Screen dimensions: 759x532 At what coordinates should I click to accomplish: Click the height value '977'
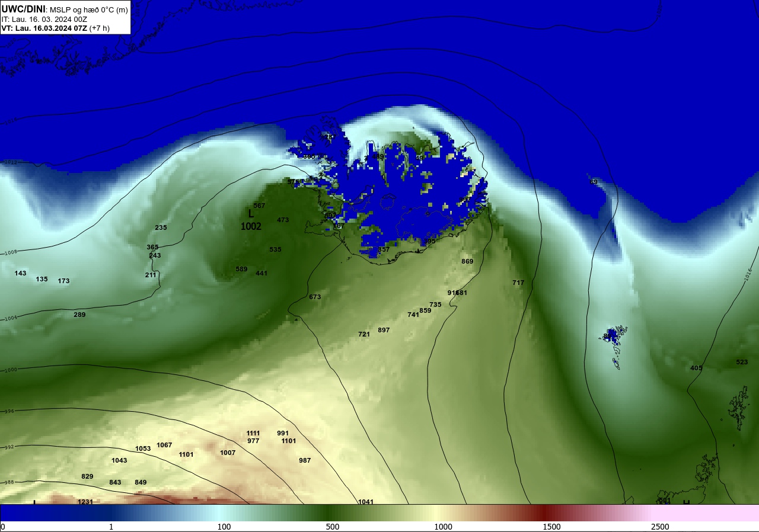tap(253, 441)
